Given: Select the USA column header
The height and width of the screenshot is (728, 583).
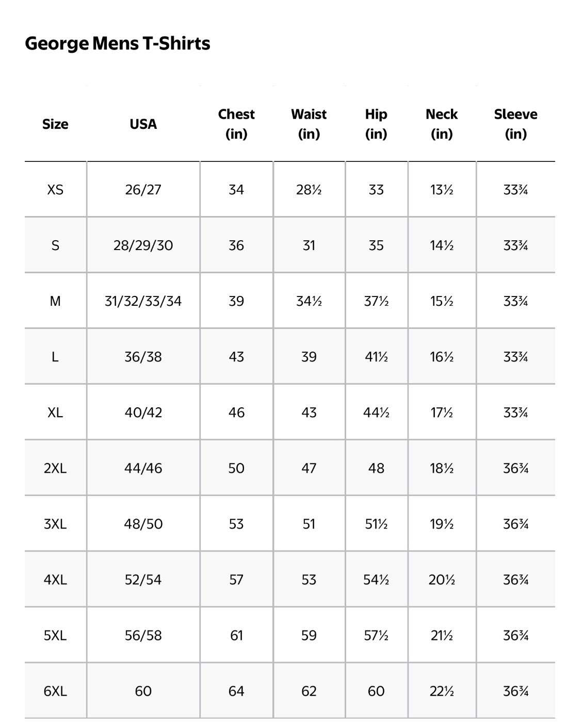Looking at the screenshot, I should (143, 124).
